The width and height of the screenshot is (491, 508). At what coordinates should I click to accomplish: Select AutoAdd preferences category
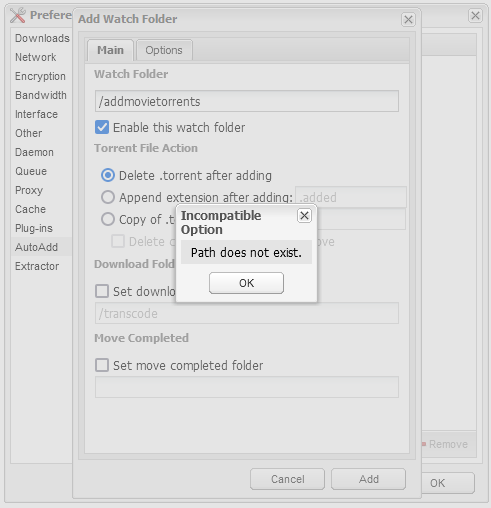41,247
